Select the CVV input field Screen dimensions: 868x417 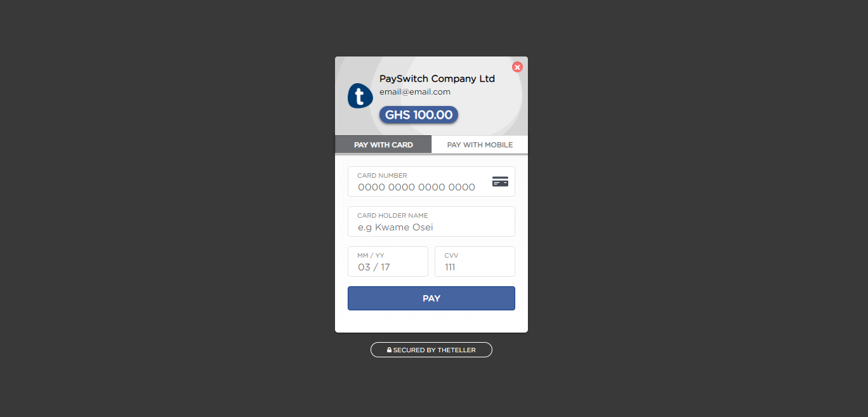[475, 261]
